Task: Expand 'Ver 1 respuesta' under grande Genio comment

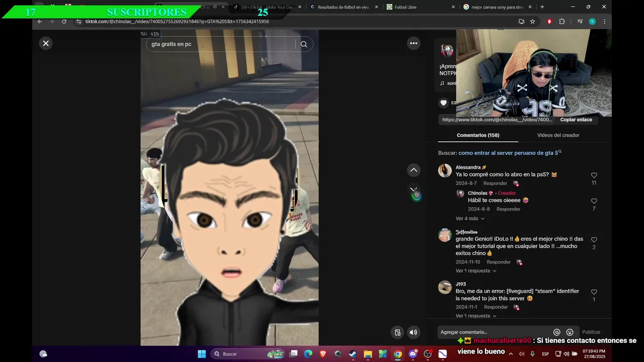Action: [x=476, y=271]
